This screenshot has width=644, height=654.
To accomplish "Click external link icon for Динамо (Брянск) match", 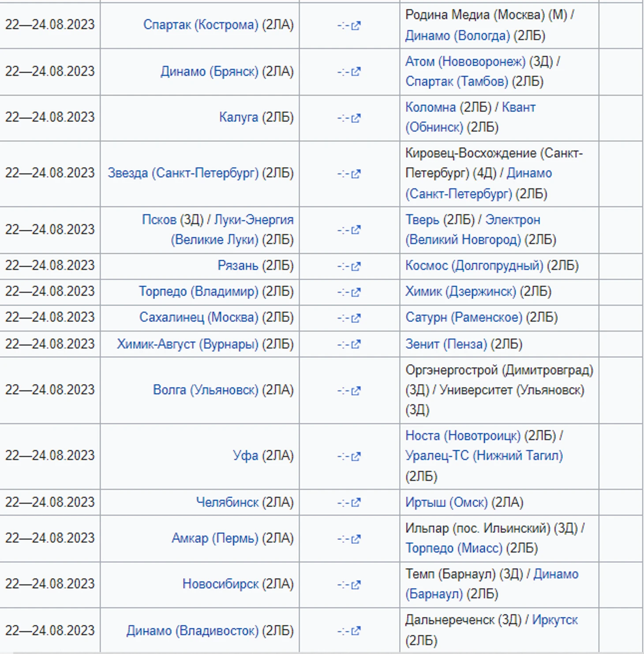I will (x=355, y=71).
